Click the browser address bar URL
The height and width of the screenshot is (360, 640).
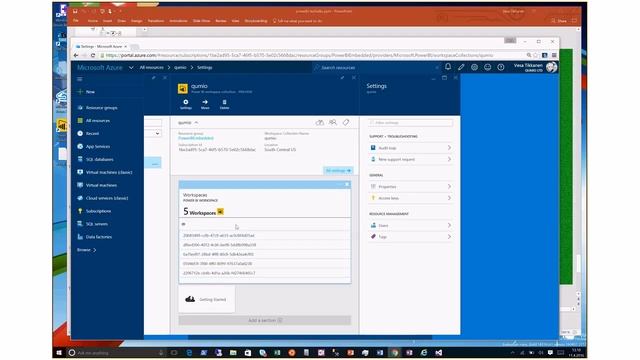click(x=300, y=55)
